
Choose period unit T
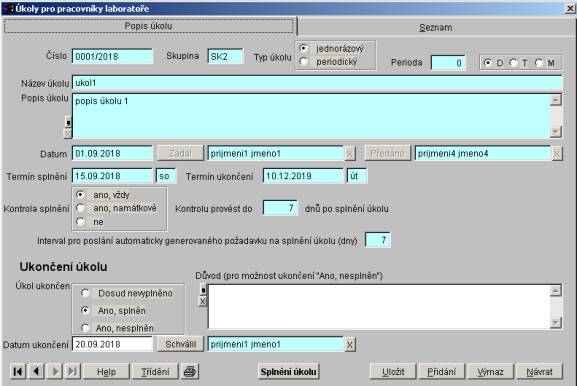tap(513, 63)
